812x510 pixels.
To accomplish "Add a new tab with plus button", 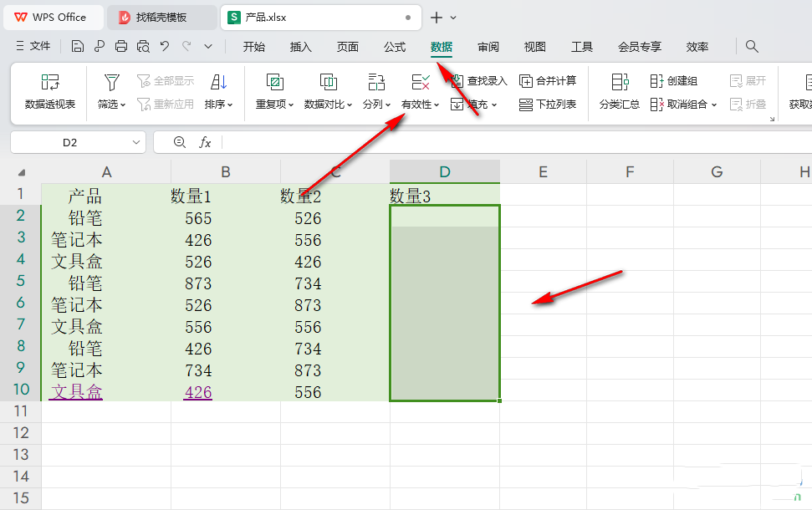I will click(437, 18).
